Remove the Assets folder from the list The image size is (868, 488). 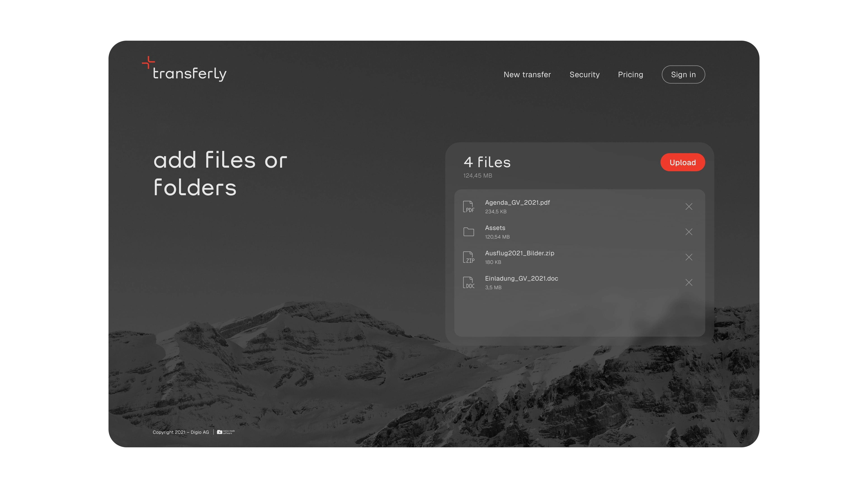[x=689, y=232]
